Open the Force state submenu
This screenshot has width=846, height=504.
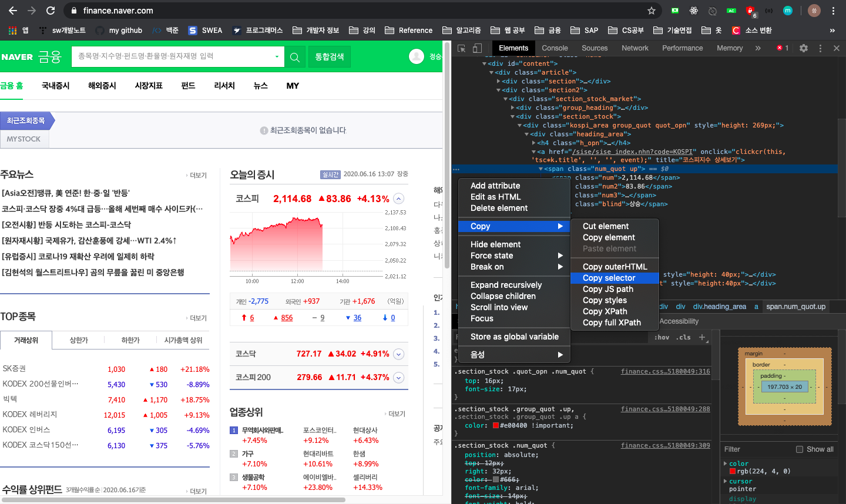514,256
